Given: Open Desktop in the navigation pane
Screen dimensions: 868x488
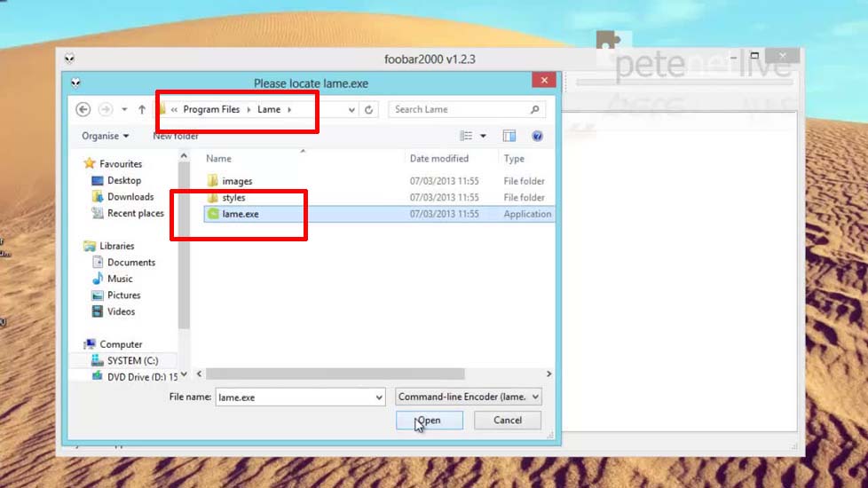Looking at the screenshot, I should pyautogui.click(x=124, y=180).
